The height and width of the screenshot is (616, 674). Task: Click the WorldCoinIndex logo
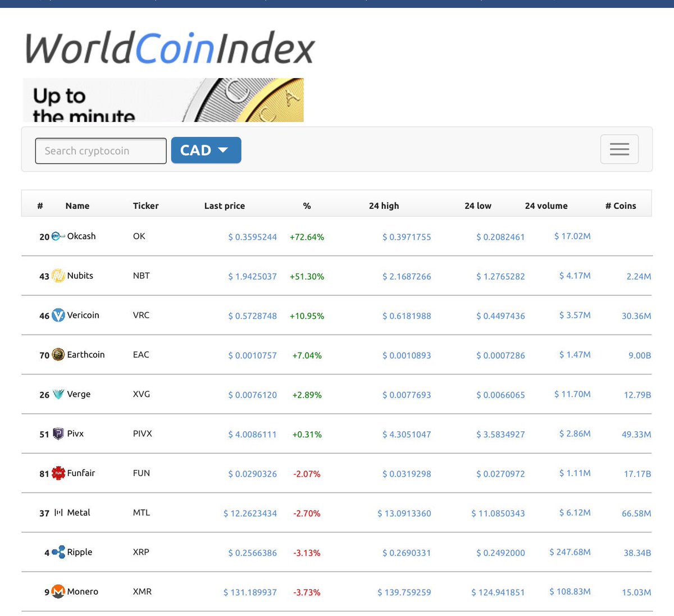pyautogui.click(x=170, y=48)
